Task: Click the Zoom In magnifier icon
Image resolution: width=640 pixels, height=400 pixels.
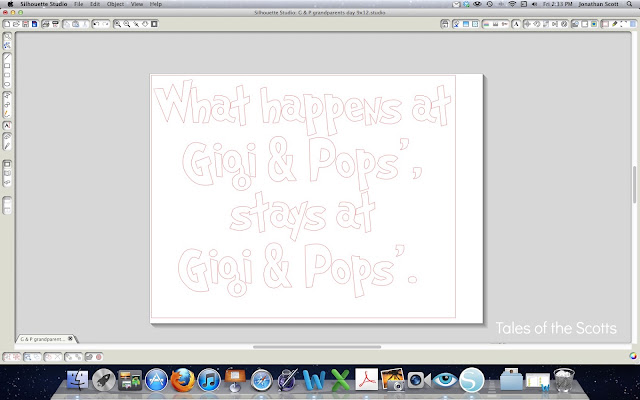Action: 118,24
